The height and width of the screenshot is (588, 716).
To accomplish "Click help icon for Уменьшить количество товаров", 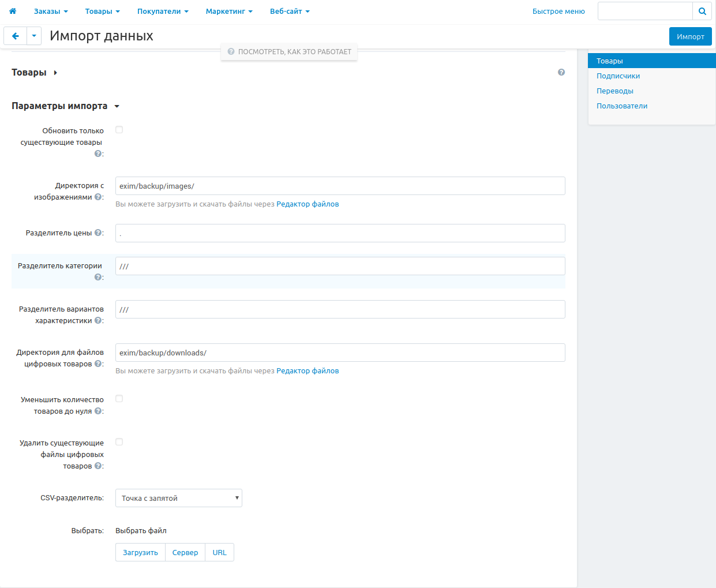I will 98,411.
